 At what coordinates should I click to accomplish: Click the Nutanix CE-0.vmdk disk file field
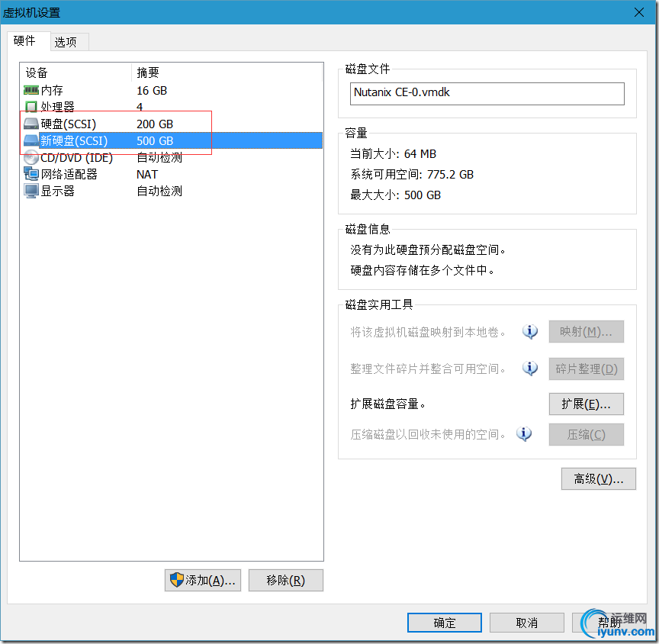(487, 93)
